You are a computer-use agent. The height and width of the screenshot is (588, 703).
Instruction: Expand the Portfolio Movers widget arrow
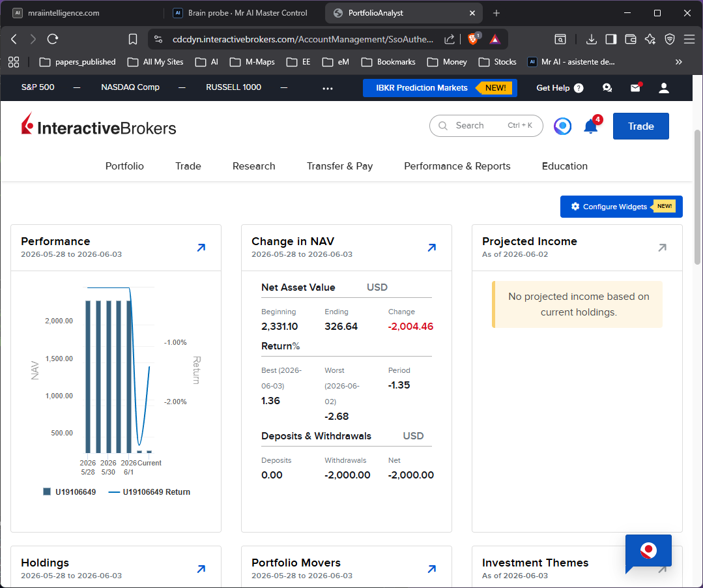click(432, 568)
